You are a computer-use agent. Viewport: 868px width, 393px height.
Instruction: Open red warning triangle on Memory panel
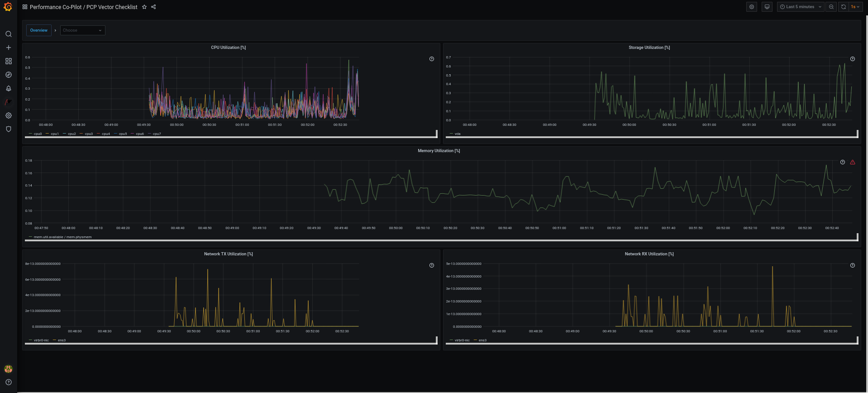[852, 162]
